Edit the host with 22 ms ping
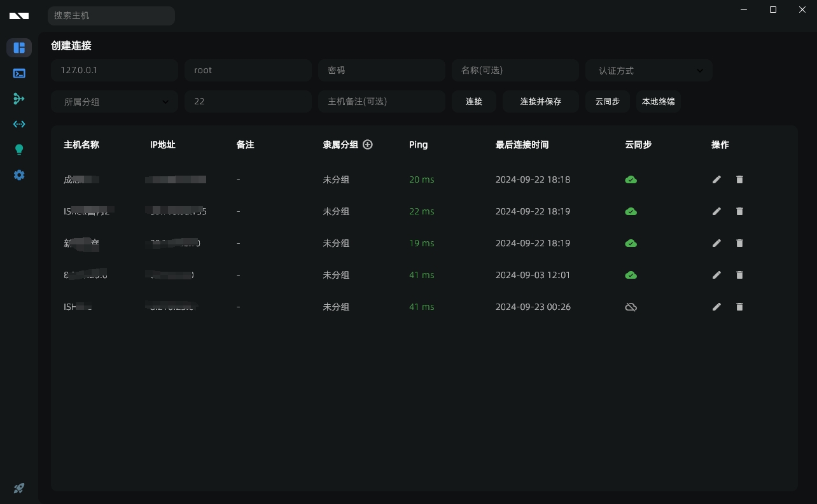The image size is (817, 504). click(716, 211)
